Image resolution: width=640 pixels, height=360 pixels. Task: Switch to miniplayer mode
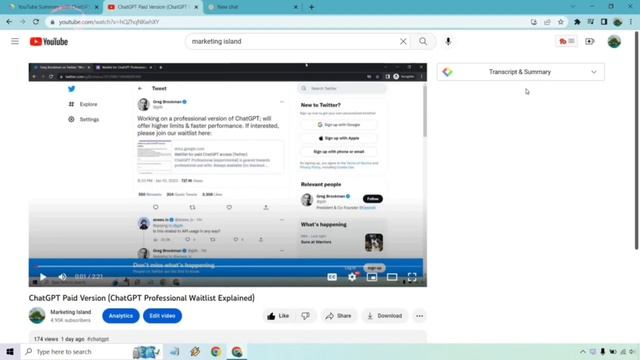tap(372, 277)
